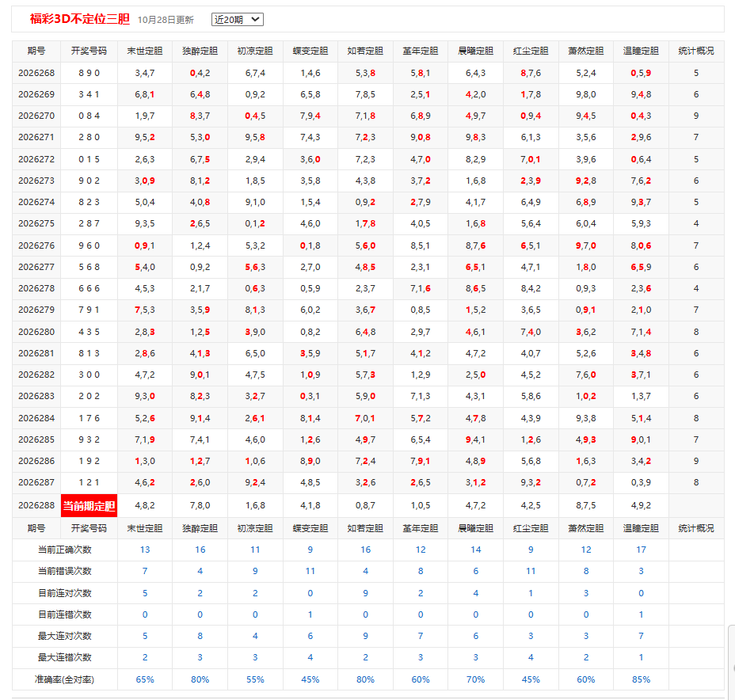Click issue number 2026288 cell
The height and width of the screenshot is (700, 735).
36,505
